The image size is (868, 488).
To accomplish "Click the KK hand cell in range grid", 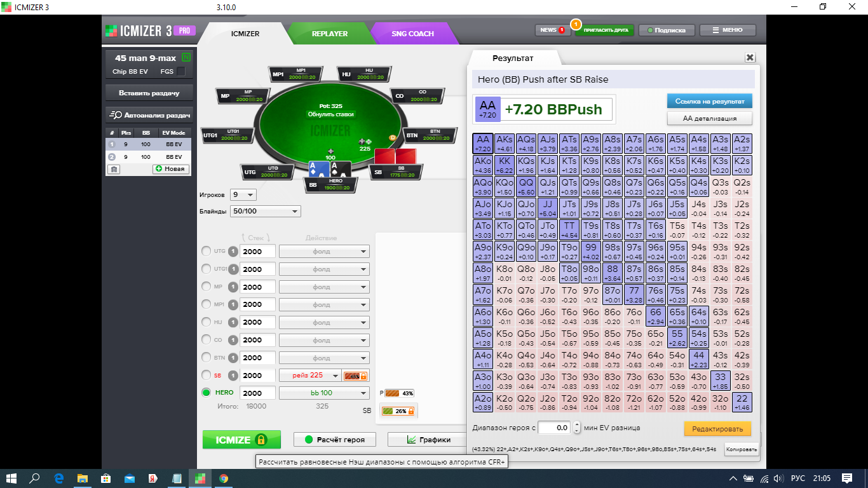I will (x=505, y=165).
